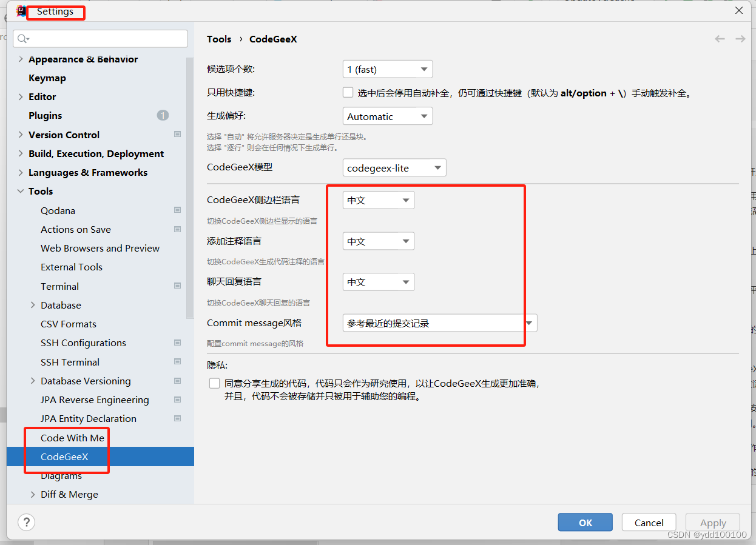Click the Apply button
The height and width of the screenshot is (545, 756).
(713, 523)
